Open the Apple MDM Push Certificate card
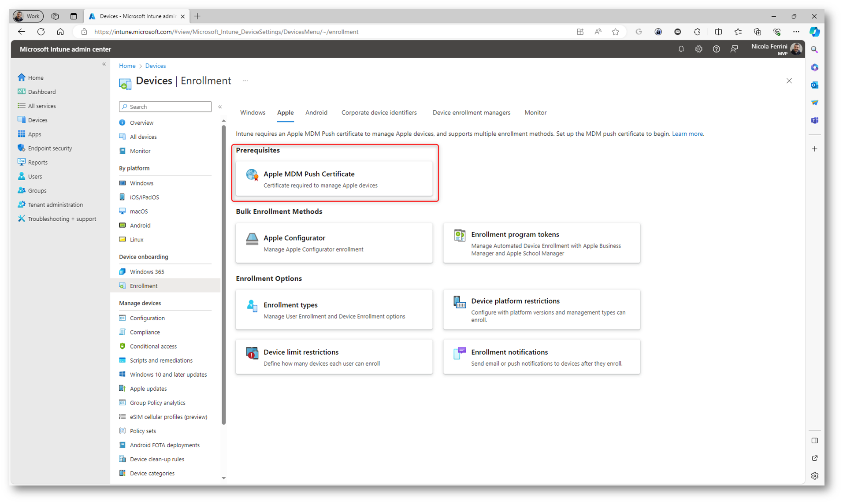Screen dimensions: 843x504 click(x=334, y=179)
